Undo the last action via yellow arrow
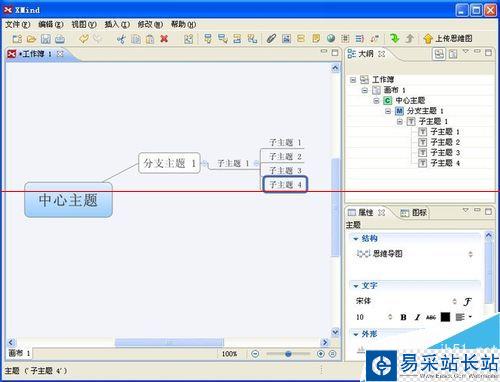Screen dimensions: 500x382 click(x=83, y=39)
